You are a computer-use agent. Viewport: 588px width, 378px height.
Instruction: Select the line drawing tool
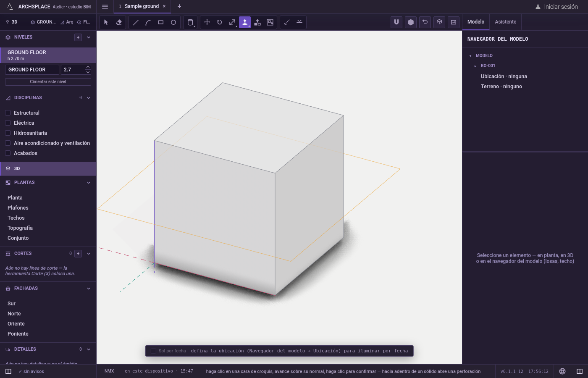(136, 22)
